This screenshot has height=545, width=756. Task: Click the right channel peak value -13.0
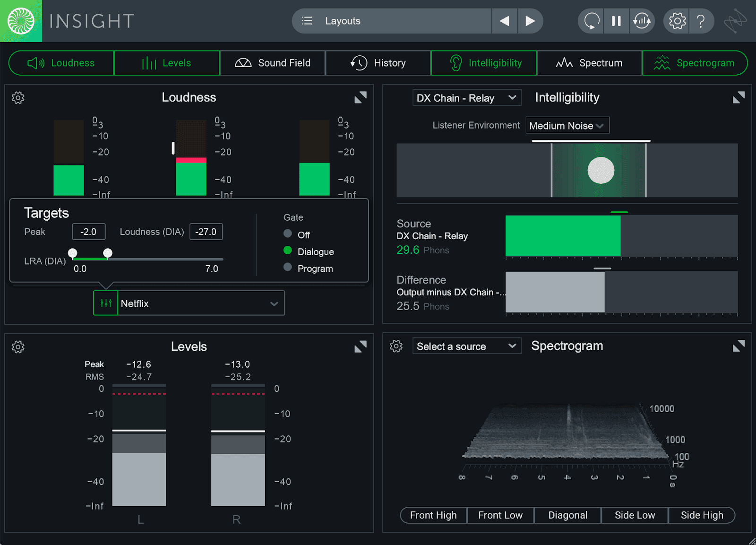point(238,364)
